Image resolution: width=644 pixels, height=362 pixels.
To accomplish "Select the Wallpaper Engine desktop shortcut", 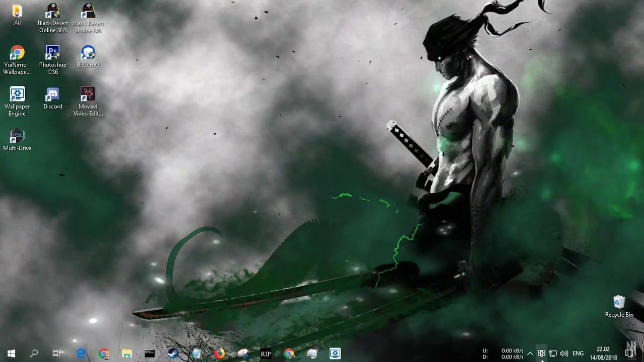I will 17,102.
